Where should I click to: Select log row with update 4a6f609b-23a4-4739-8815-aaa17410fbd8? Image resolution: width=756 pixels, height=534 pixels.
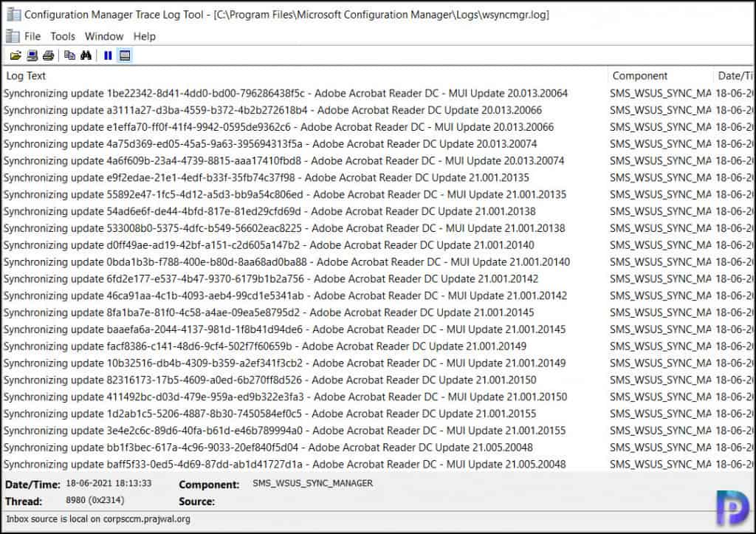point(377,160)
